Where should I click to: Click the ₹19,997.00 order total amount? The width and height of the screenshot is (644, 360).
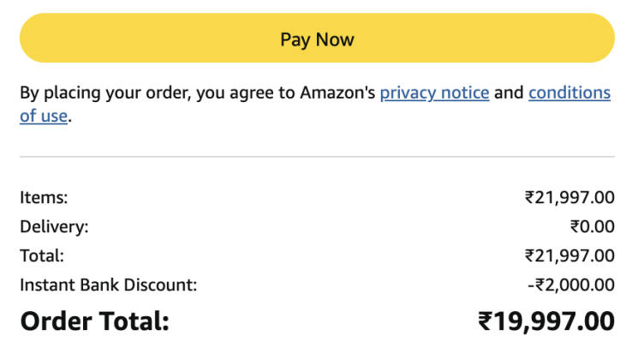546,321
